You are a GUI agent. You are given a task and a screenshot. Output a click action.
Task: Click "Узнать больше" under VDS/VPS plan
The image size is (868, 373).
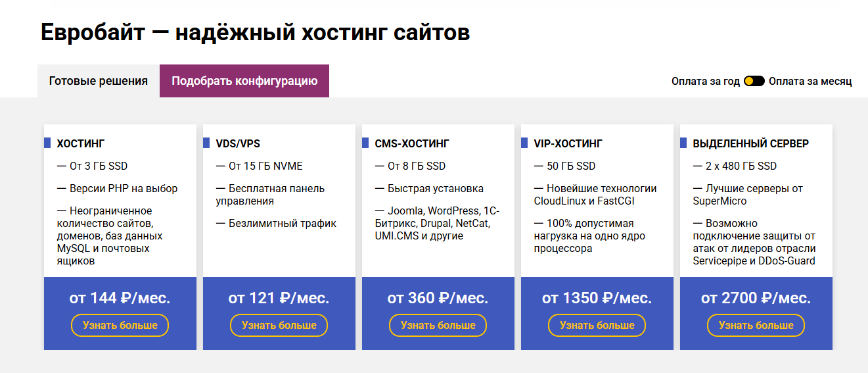click(279, 325)
